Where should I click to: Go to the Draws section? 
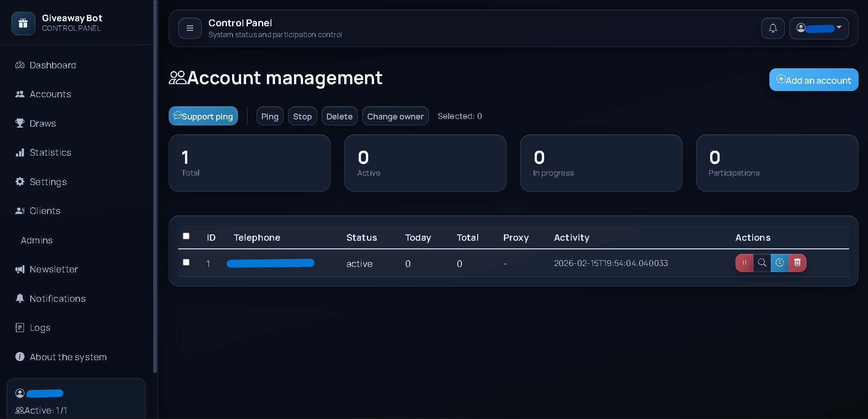[x=42, y=123]
